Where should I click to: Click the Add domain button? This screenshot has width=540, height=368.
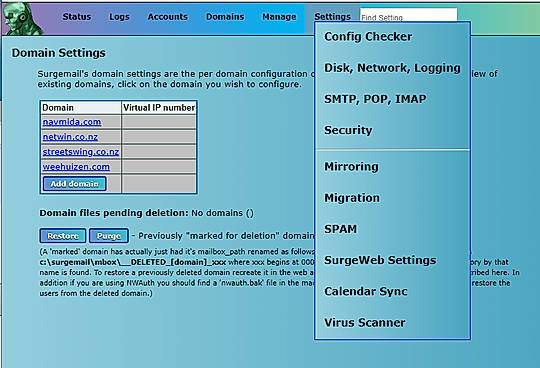[75, 184]
